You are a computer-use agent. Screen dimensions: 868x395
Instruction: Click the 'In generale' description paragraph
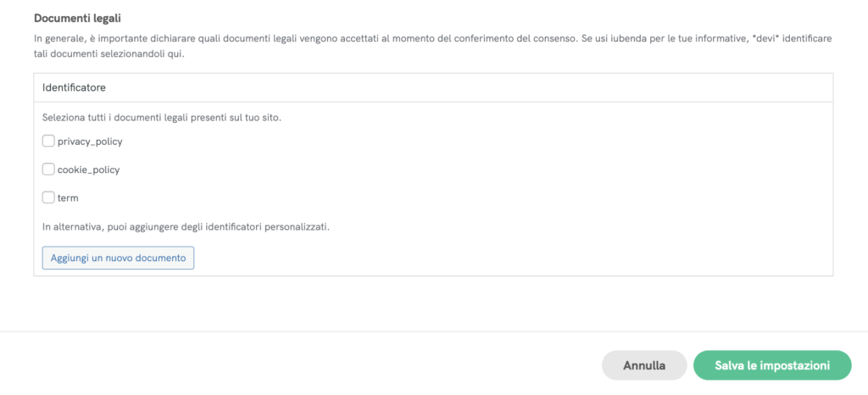pos(339,39)
